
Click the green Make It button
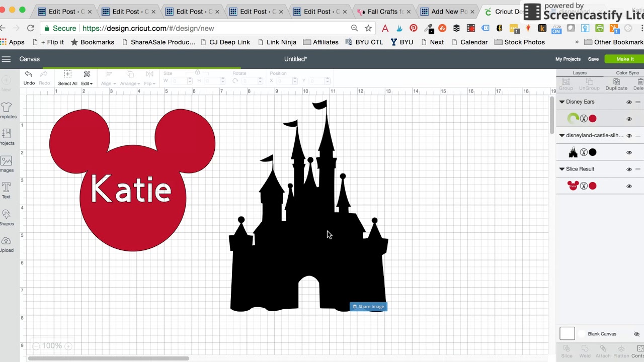(x=624, y=59)
